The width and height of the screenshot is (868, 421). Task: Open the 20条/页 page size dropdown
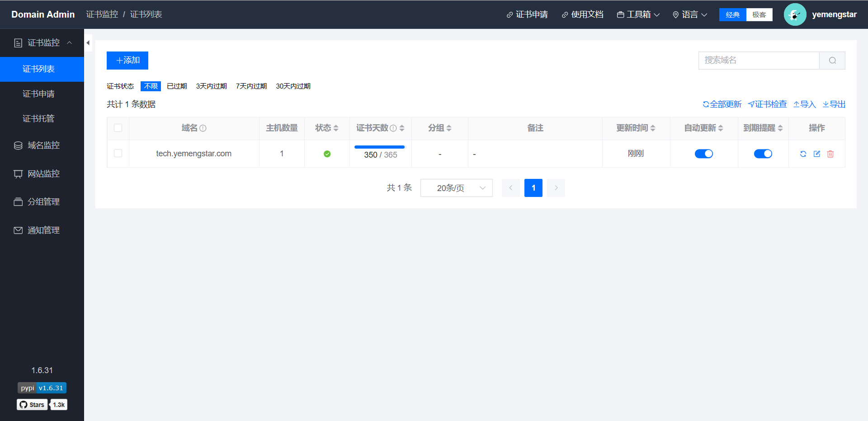pyautogui.click(x=456, y=188)
